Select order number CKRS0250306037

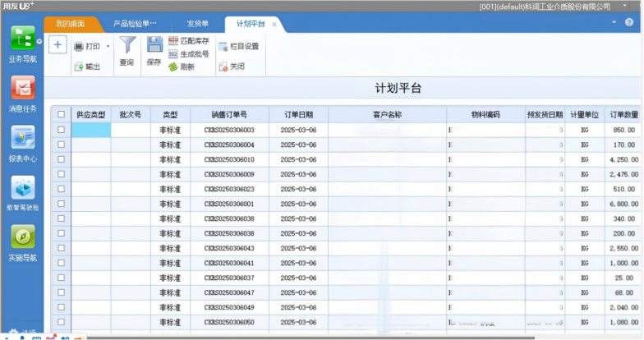coord(230,278)
